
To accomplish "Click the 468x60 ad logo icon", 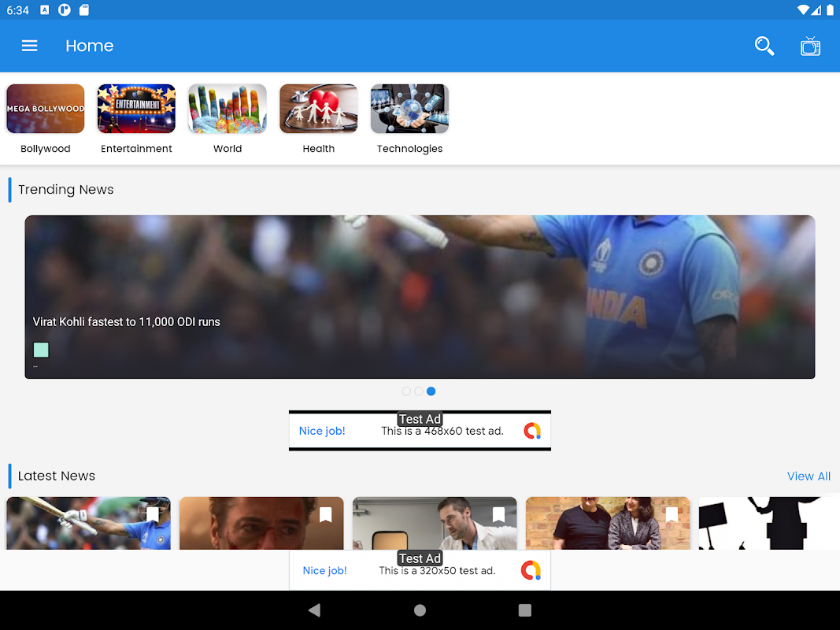I will coord(532,432).
